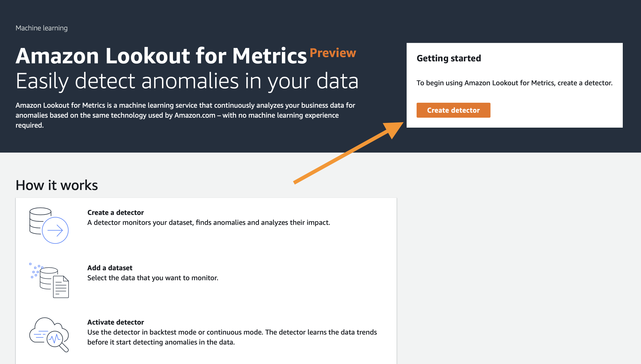Click the orange annotation arrow
The height and width of the screenshot is (364, 641).
coord(348,153)
